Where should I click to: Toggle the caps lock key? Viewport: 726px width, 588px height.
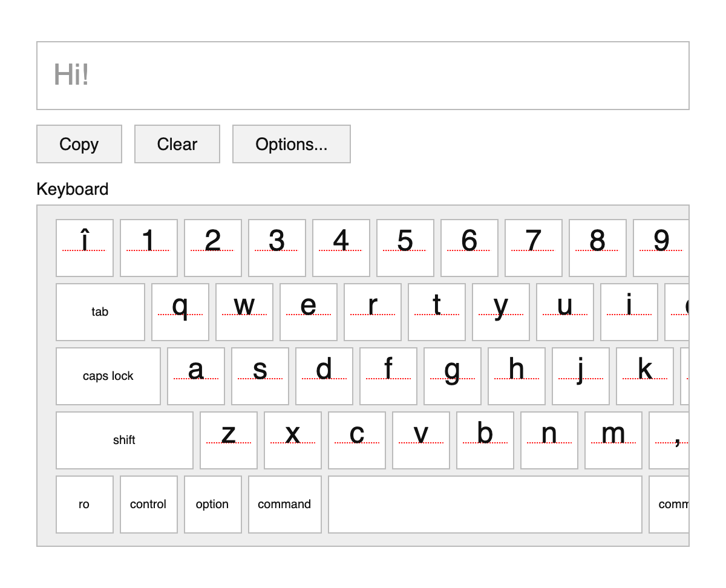click(x=108, y=376)
